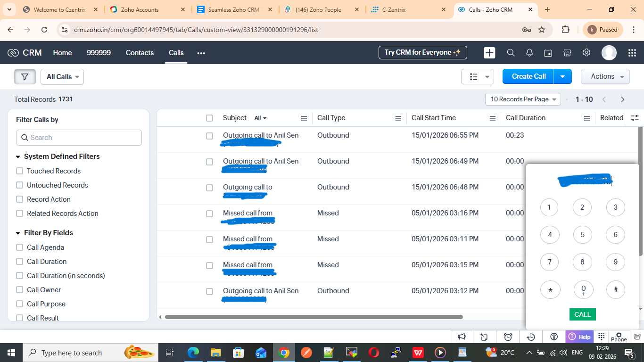Viewport: 644px width, 362px height.
Task: Click the setup gear icon
Action: [586, 53]
